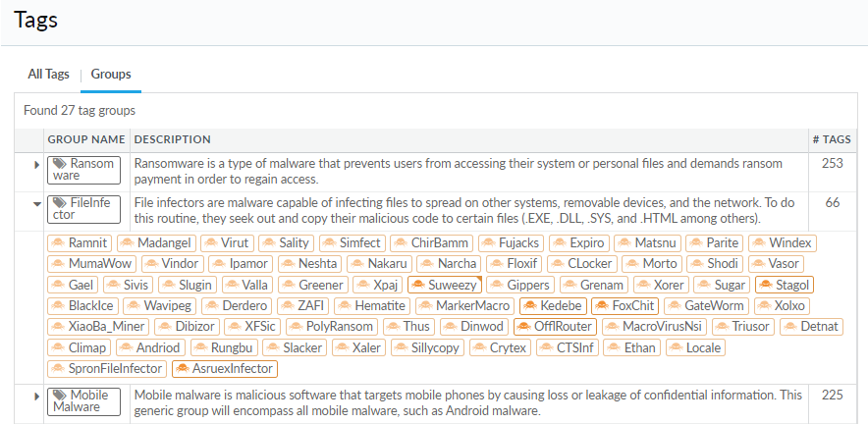
Task: Open the SpronFileInfector tag
Action: click(x=107, y=369)
